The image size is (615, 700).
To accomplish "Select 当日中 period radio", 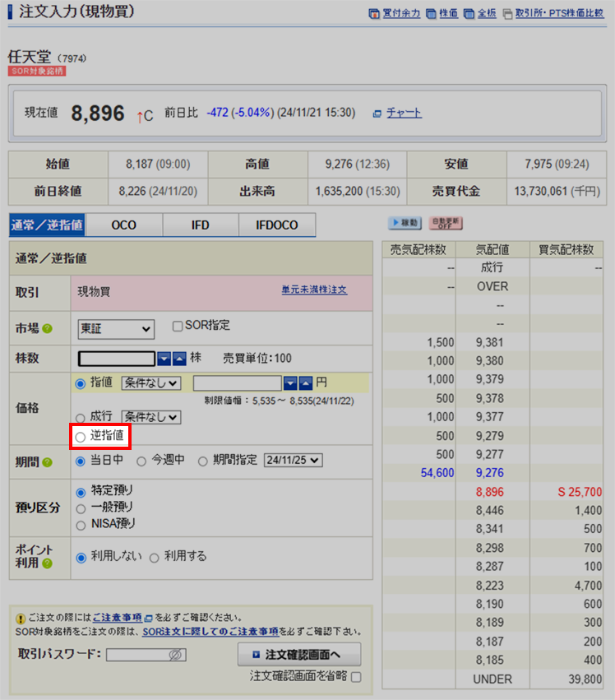I will [81, 461].
